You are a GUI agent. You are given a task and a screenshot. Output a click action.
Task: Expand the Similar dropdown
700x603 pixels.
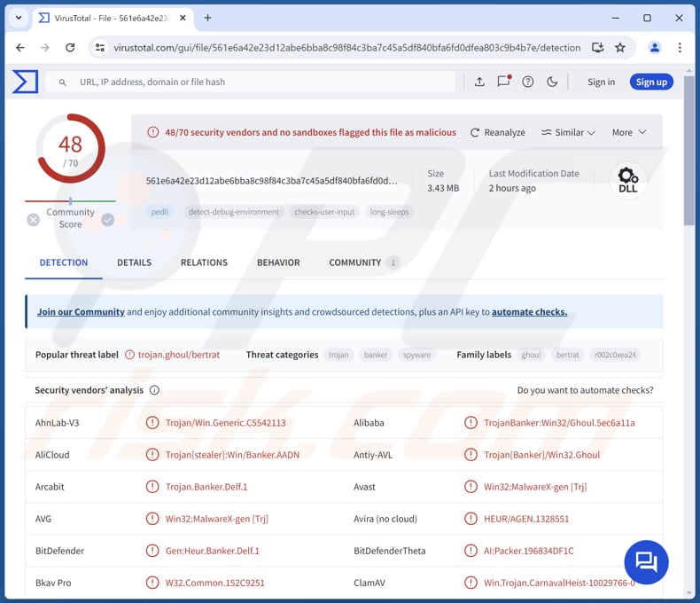[568, 133]
